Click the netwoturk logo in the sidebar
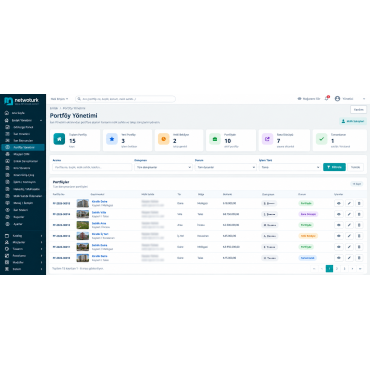The image size is (370, 370). pos(21,101)
